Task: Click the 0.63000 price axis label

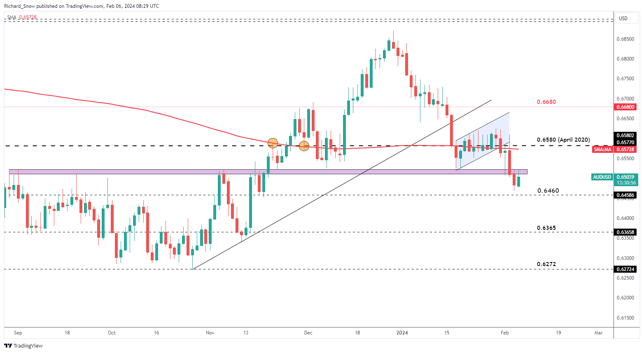Action: coord(625,258)
